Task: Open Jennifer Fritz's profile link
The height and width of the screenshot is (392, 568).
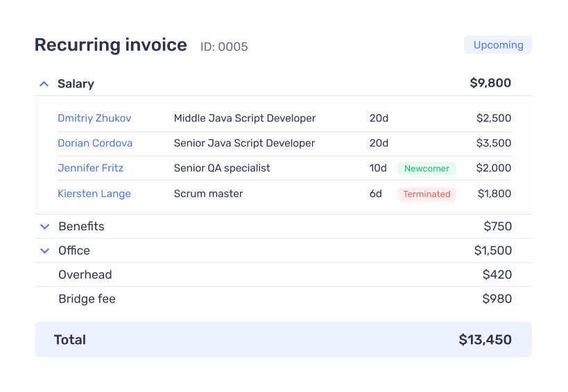Action: point(91,168)
